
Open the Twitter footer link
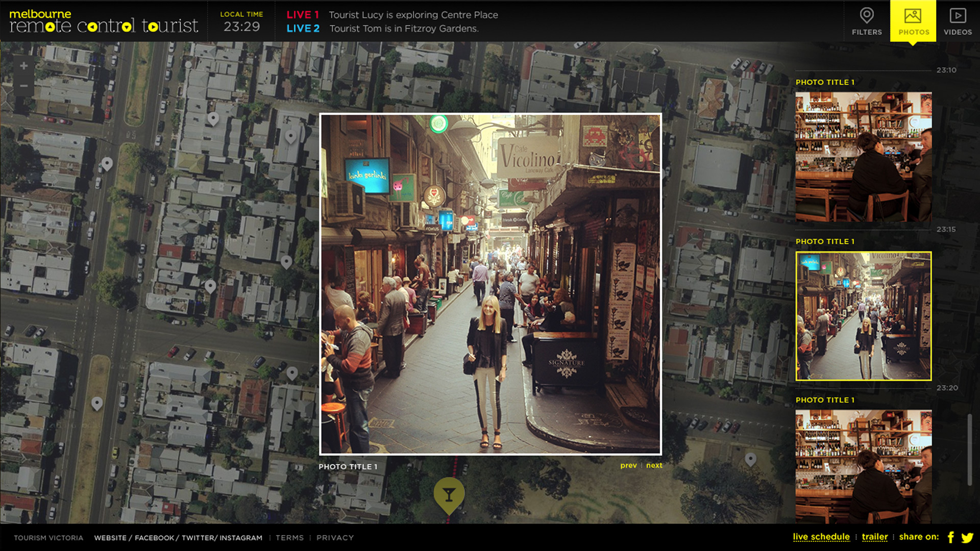(x=198, y=538)
